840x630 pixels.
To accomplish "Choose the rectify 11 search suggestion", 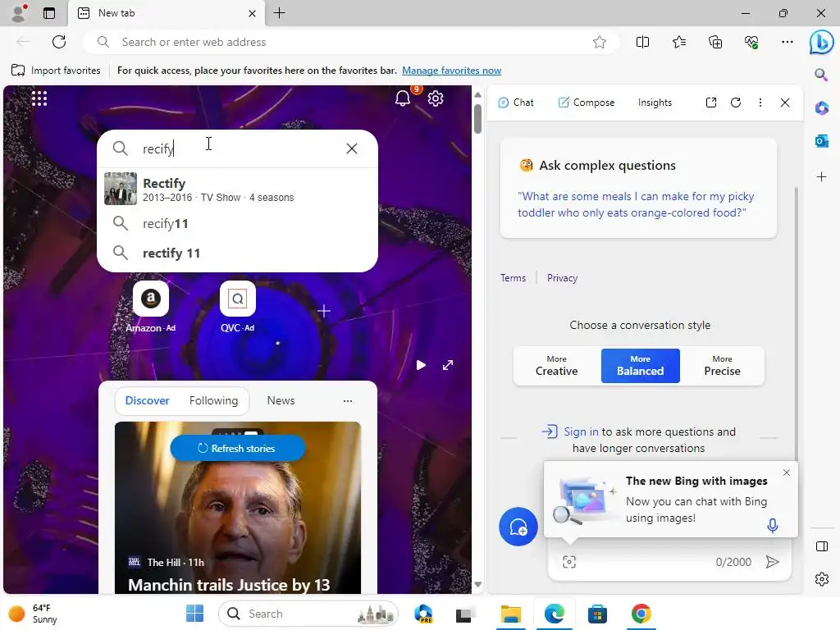I will pos(237,253).
